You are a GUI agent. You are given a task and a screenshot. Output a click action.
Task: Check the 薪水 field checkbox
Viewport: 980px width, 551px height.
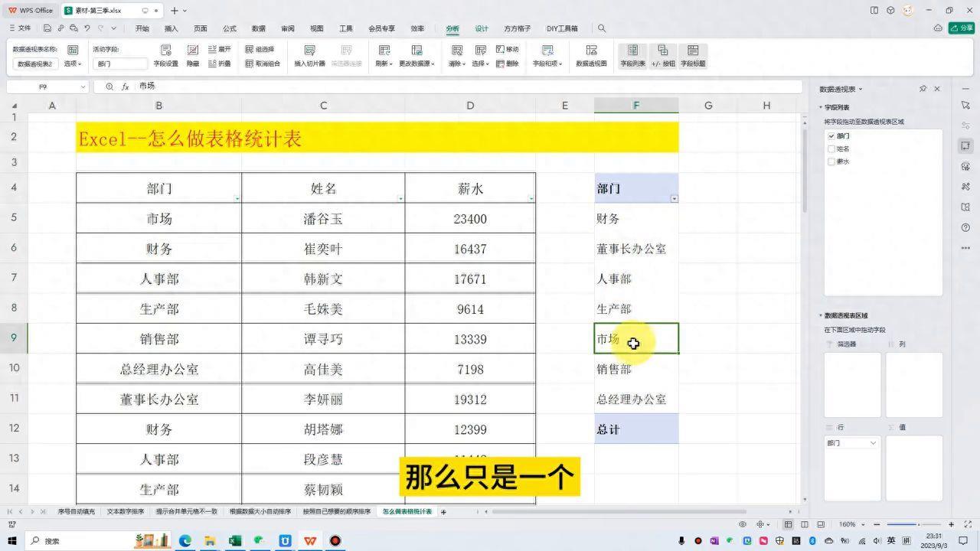[831, 161]
